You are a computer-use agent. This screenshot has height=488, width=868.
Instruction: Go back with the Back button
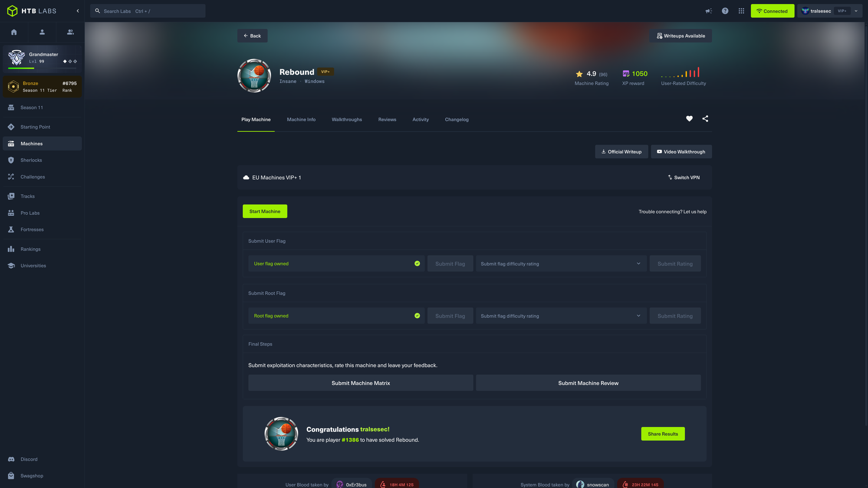[x=252, y=36]
